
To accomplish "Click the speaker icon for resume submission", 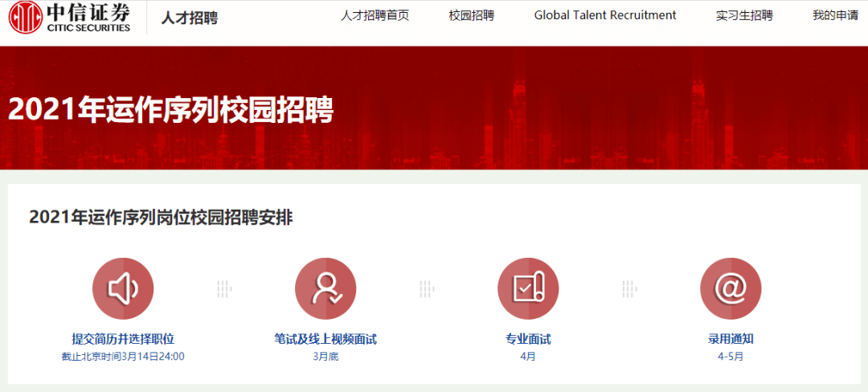I will click(x=123, y=288).
